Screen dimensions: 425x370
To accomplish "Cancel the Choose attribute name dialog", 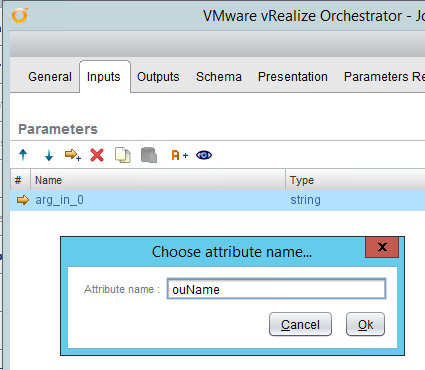I will pos(300,324).
